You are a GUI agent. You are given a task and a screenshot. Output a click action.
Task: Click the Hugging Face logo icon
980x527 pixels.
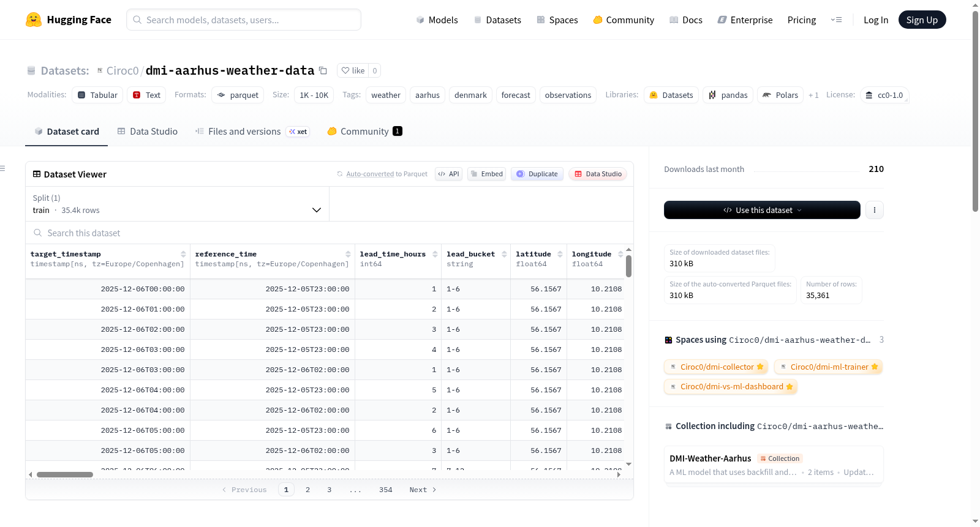coord(34,20)
